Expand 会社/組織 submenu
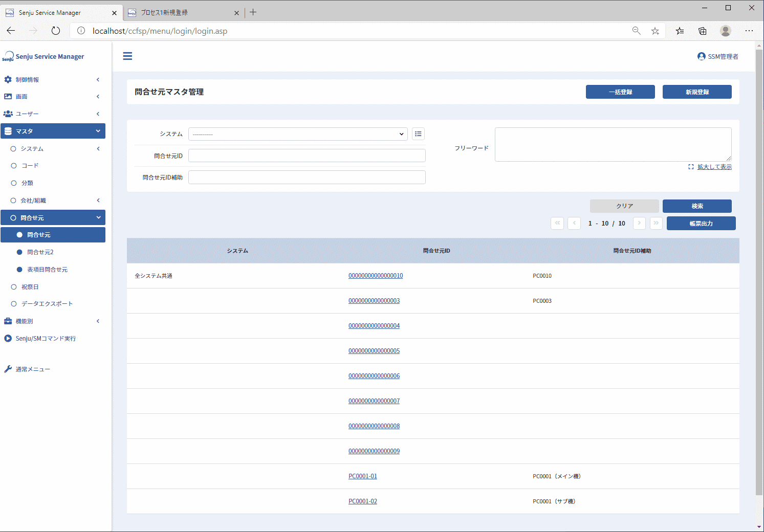The image size is (764, 532). [53, 201]
